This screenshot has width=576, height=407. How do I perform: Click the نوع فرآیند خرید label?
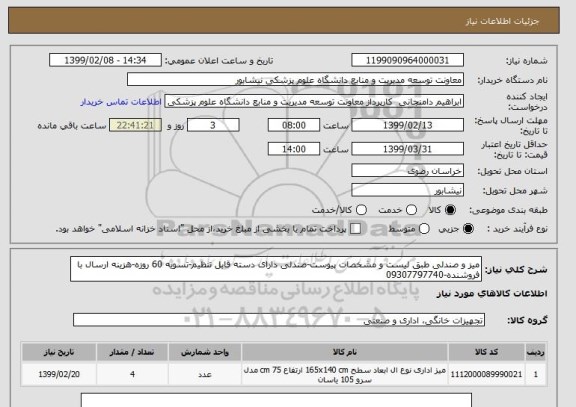[x=517, y=229]
